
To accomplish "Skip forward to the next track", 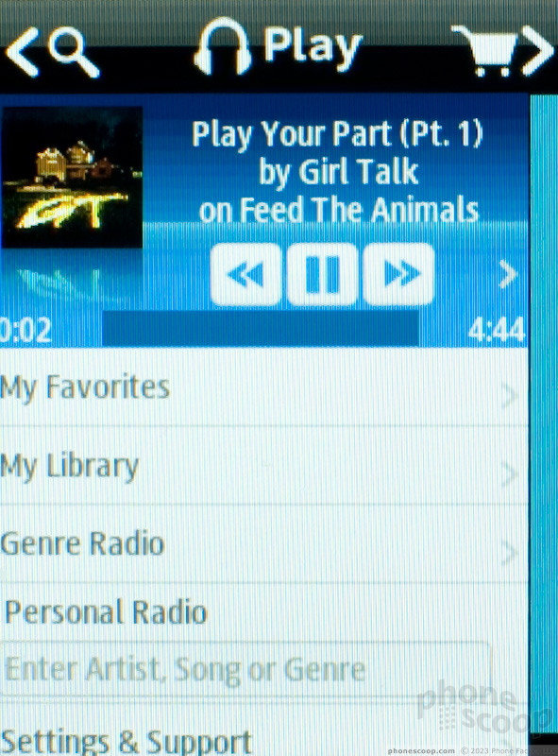I will 398,274.
